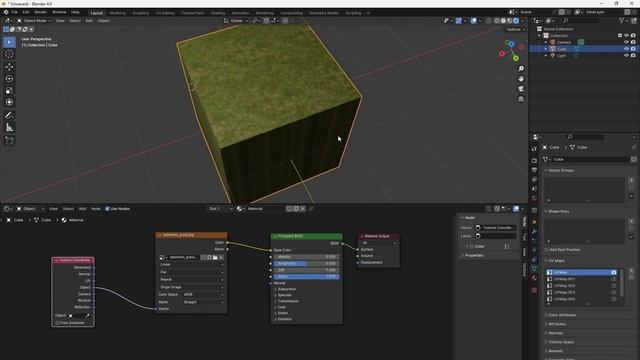Open the Modifiers properties tab

(x=534, y=231)
